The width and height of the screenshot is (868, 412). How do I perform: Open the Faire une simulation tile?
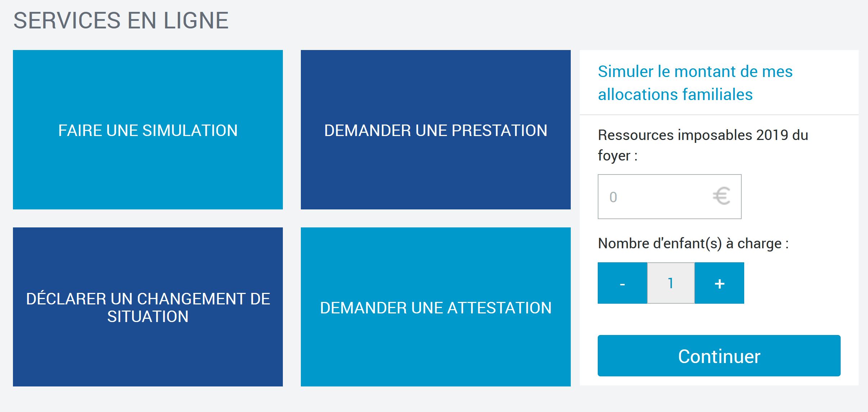[148, 130]
